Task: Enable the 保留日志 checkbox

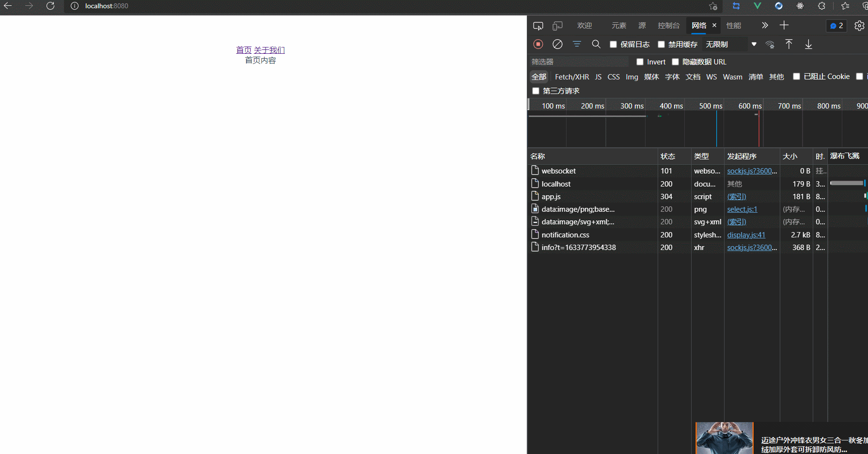Action: pos(613,44)
